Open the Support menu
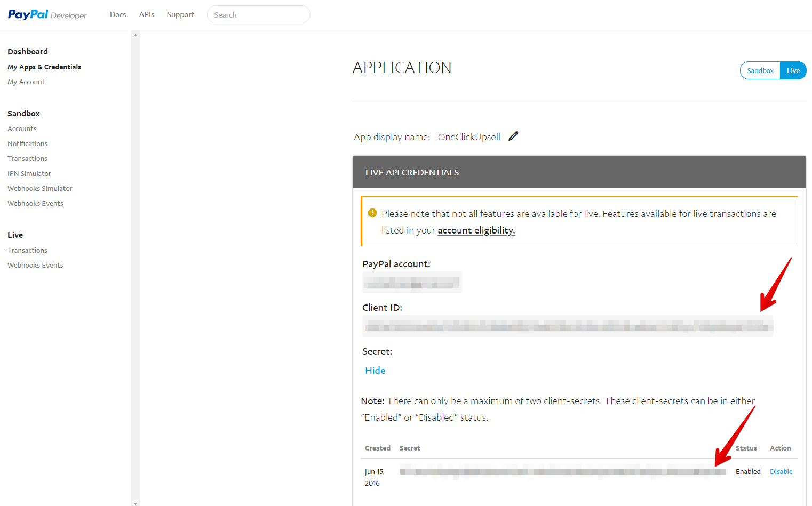812x506 pixels. (x=180, y=14)
